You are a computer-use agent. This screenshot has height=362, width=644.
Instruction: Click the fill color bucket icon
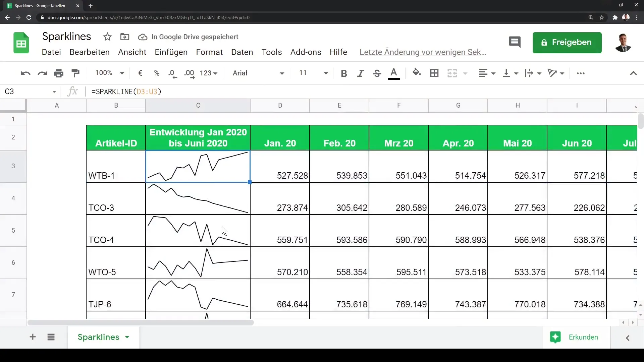click(416, 73)
